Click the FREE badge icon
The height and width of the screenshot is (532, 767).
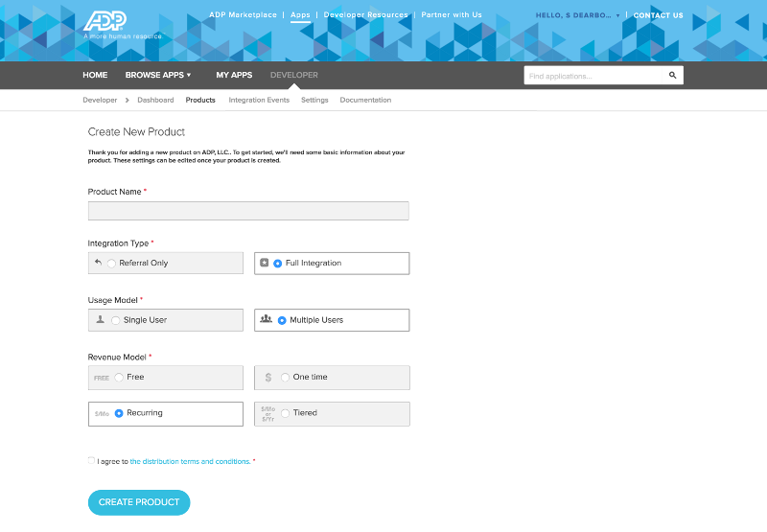[x=102, y=378]
